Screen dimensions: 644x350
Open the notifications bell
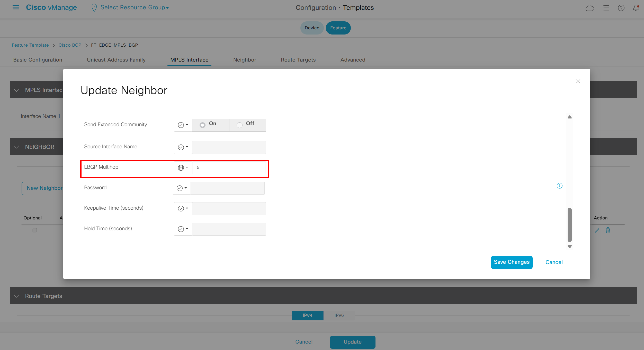coord(636,8)
